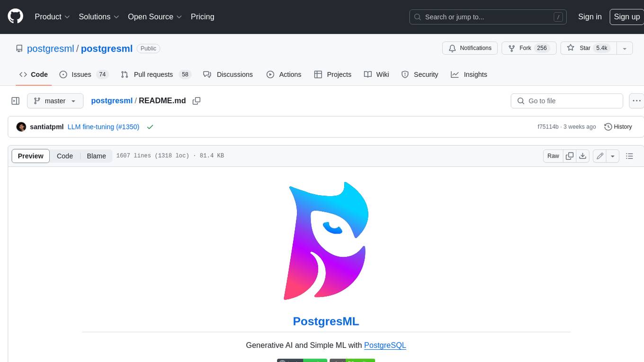Open the 256 forks count
This screenshot has width=644, height=362.
(542, 48)
